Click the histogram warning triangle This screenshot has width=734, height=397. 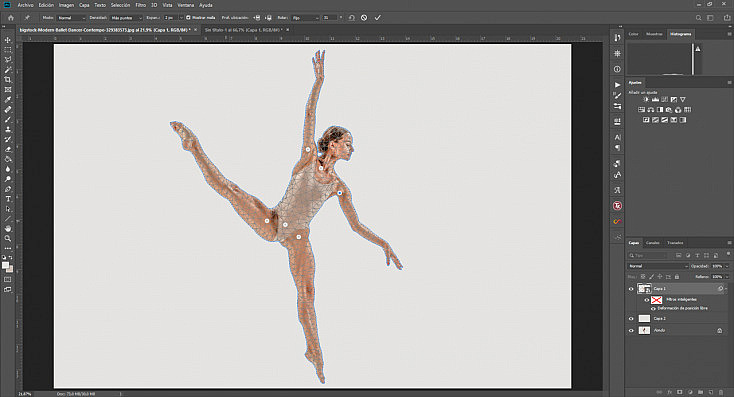click(698, 49)
